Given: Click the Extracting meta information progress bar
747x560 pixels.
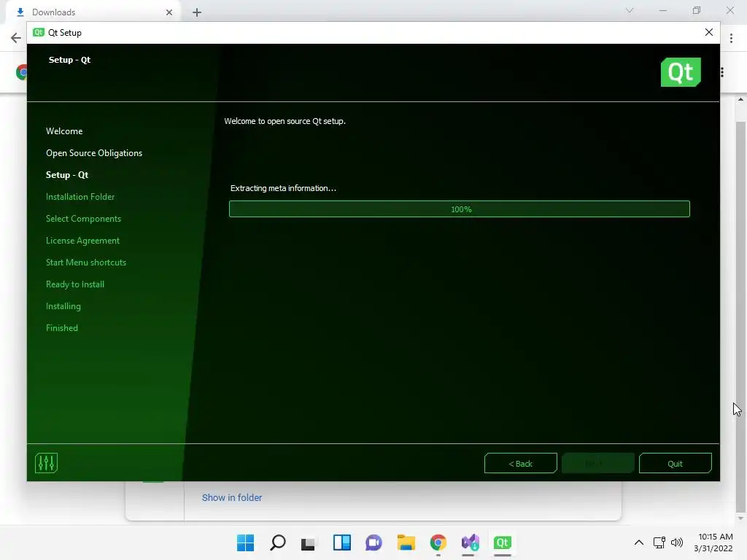Looking at the screenshot, I should 460,209.
